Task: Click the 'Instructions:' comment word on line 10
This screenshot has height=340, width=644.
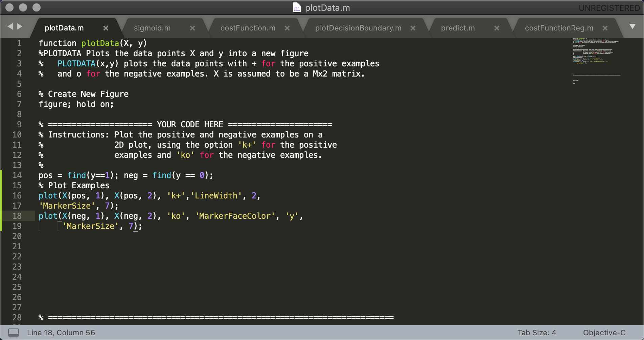Action: tap(78, 135)
